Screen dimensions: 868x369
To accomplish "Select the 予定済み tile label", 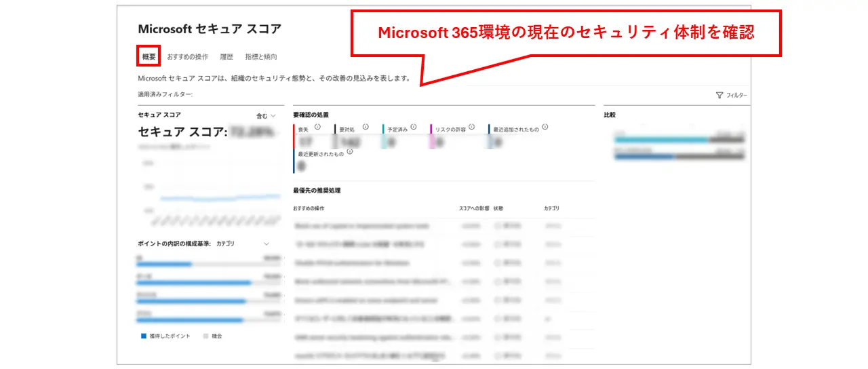I will (397, 129).
